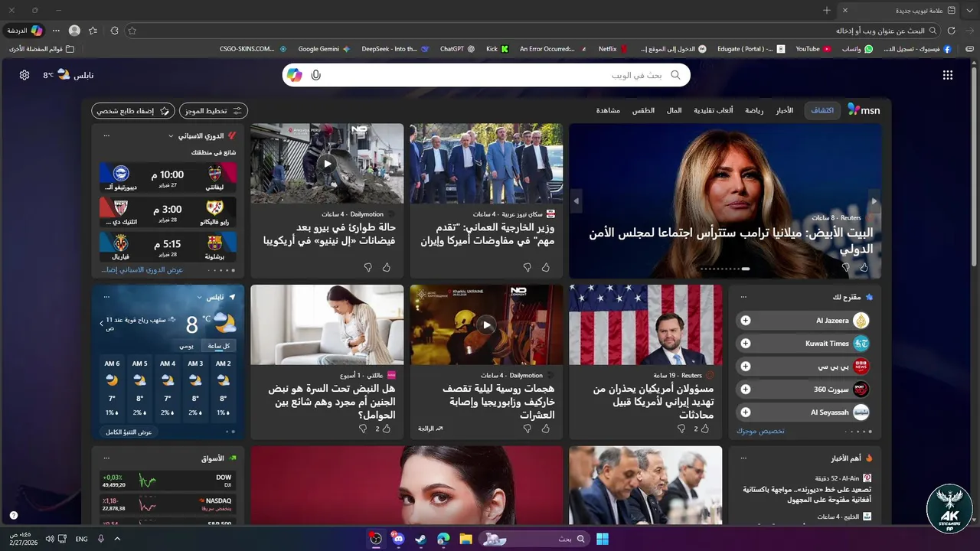
Task: Open Discord from the taskbar
Action: (397, 539)
